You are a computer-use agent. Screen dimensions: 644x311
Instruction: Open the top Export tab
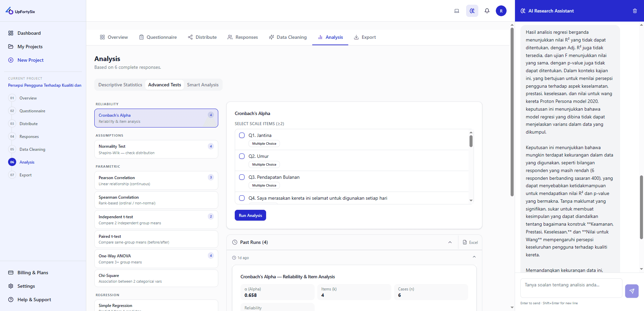pos(365,37)
